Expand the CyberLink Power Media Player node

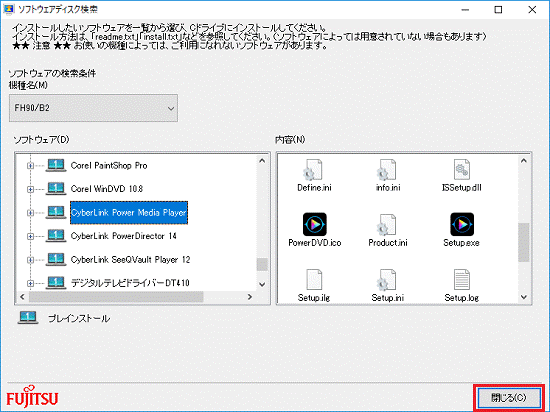point(31,212)
